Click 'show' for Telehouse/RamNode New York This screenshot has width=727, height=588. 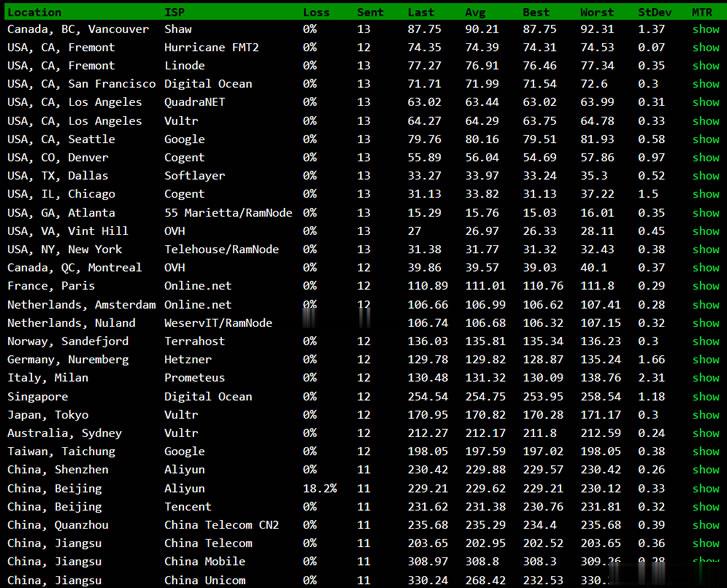coord(706,249)
